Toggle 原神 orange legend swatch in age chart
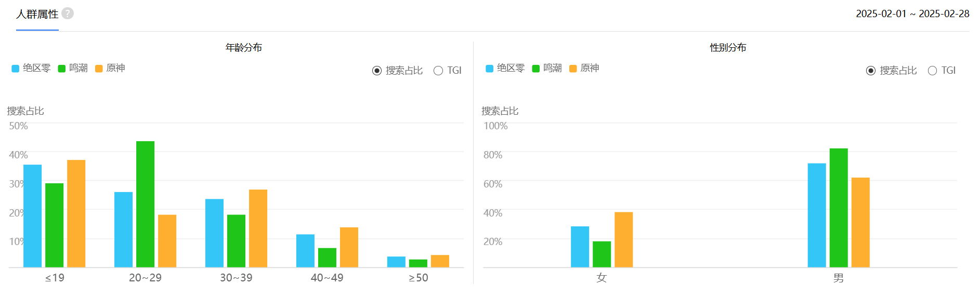 point(99,69)
